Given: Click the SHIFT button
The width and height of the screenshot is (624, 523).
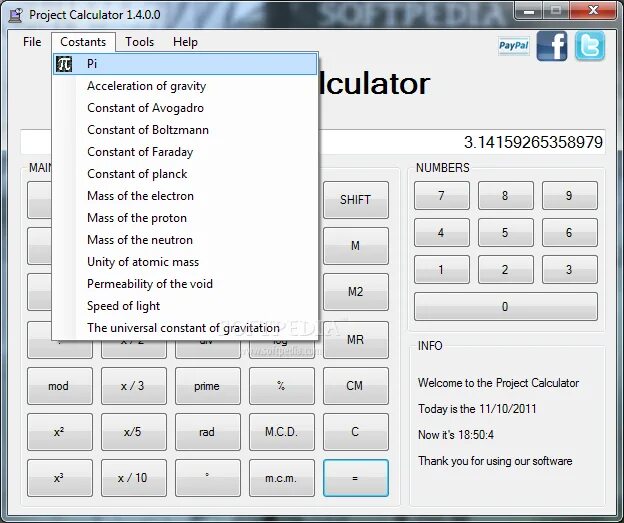Looking at the screenshot, I should click(356, 200).
